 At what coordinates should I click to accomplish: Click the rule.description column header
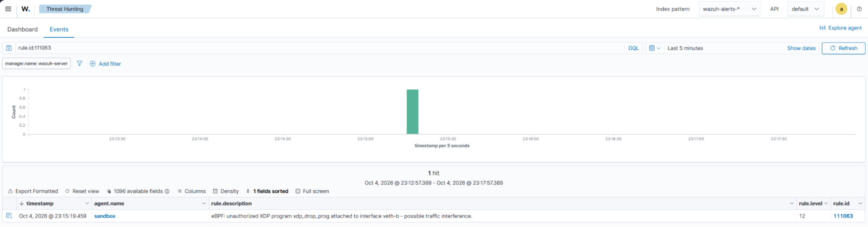pos(231,204)
